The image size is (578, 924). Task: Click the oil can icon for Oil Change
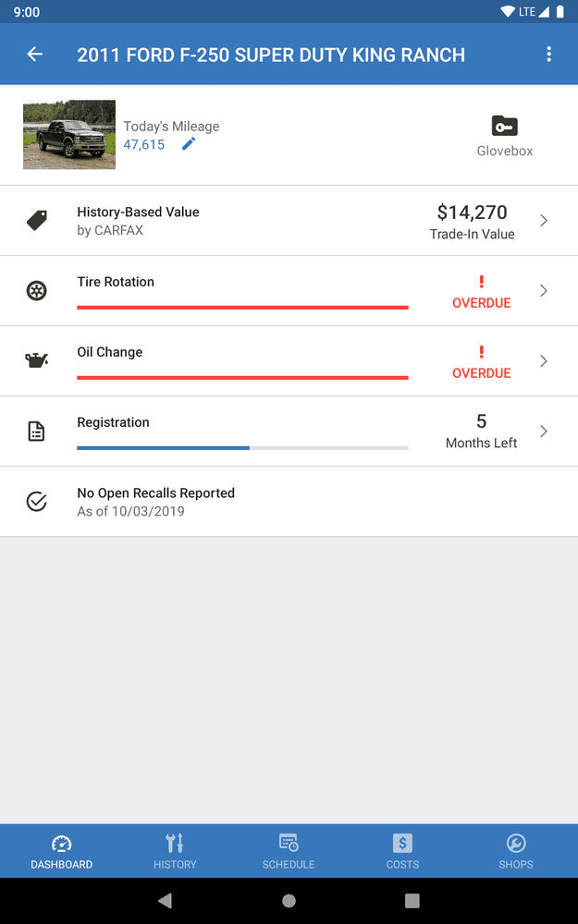coord(37,360)
